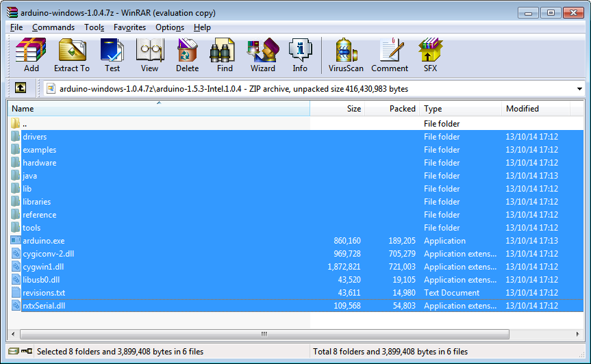Click the Extract To toolbar icon
This screenshot has height=364, width=591.
[x=72, y=50]
